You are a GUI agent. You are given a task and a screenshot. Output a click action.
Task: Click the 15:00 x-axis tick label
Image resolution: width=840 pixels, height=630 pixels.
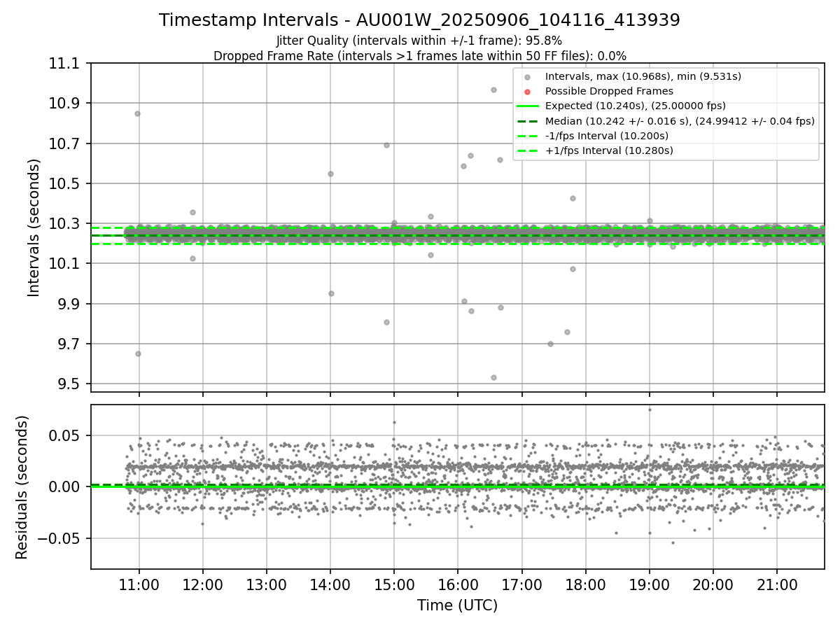coord(393,584)
